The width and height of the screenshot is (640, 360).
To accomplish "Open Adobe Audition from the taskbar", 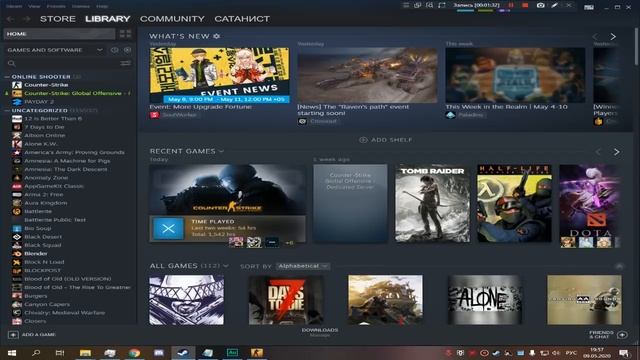I will pyautogui.click(x=232, y=353).
